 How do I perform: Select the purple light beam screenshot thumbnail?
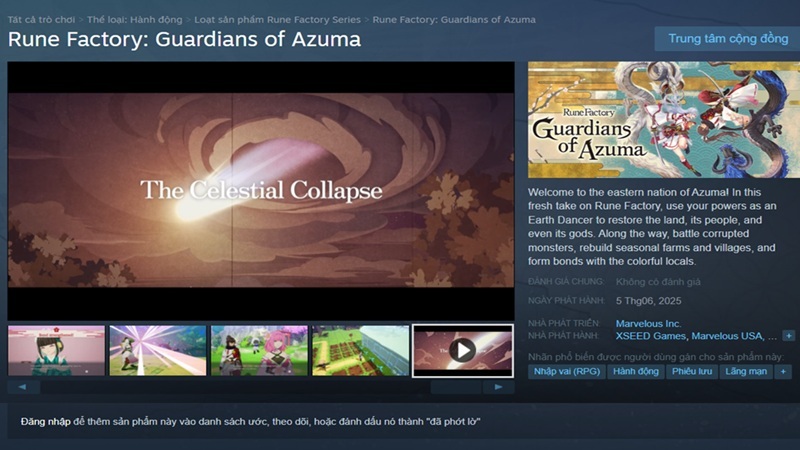(158, 351)
